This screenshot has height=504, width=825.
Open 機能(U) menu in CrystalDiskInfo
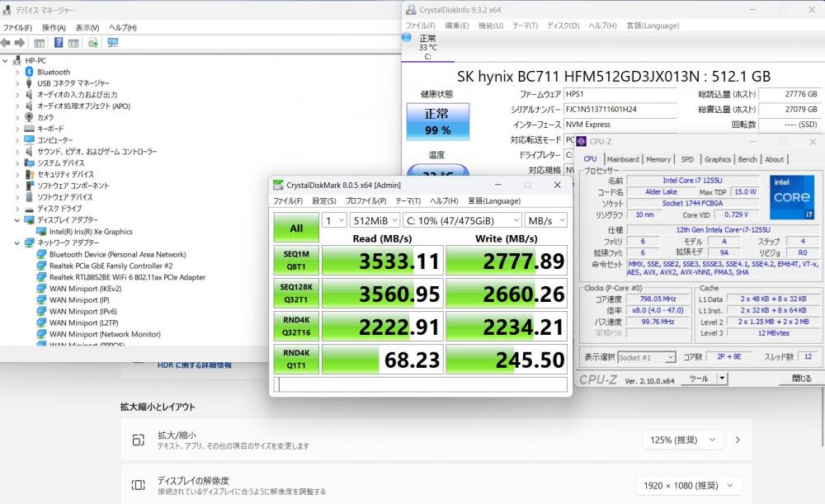[490, 26]
